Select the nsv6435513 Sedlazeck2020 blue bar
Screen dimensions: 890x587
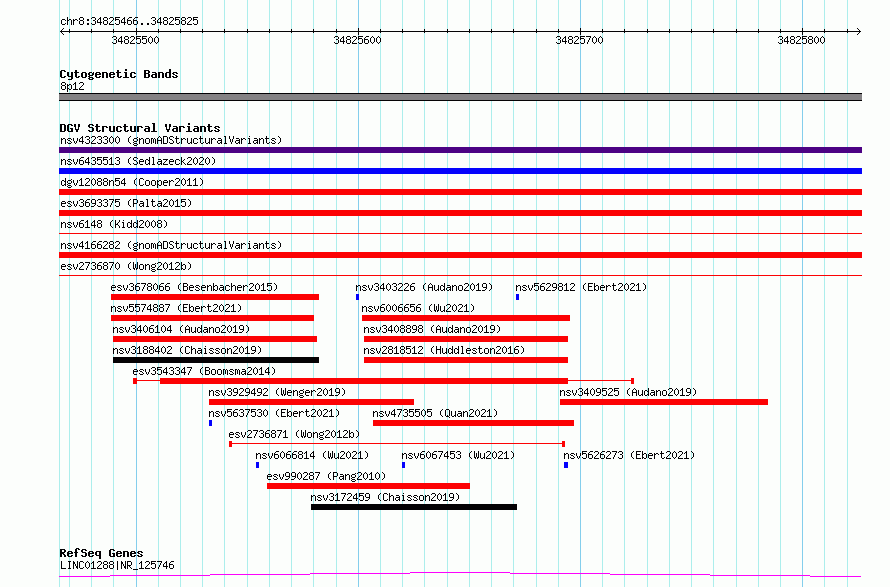tap(460, 171)
